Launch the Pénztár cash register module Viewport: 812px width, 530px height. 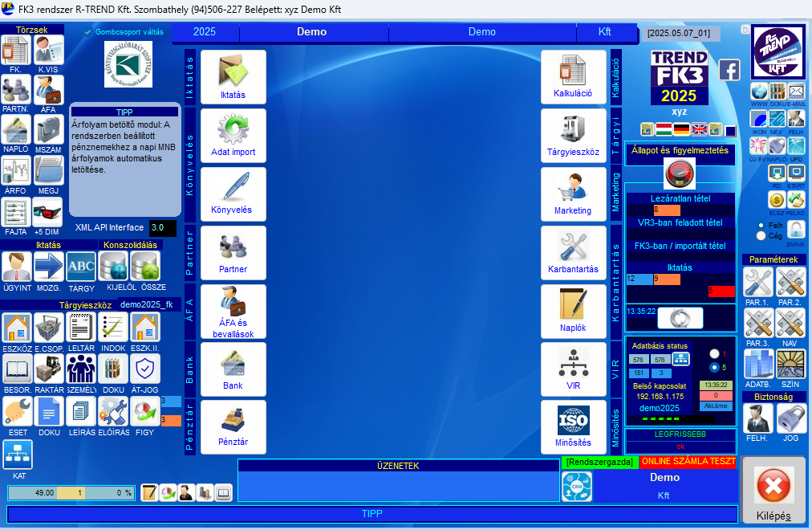(x=233, y=426)
